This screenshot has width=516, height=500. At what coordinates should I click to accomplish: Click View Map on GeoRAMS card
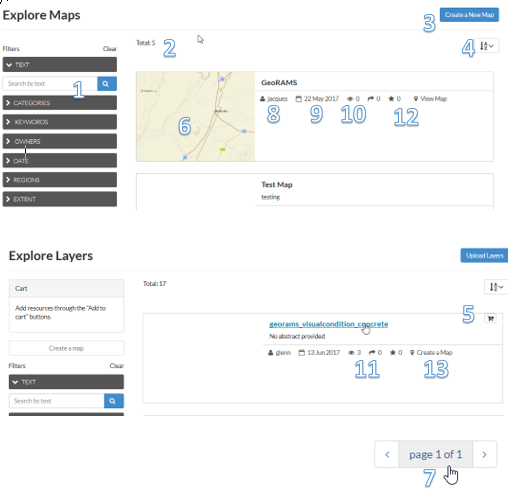coord(433,99)
